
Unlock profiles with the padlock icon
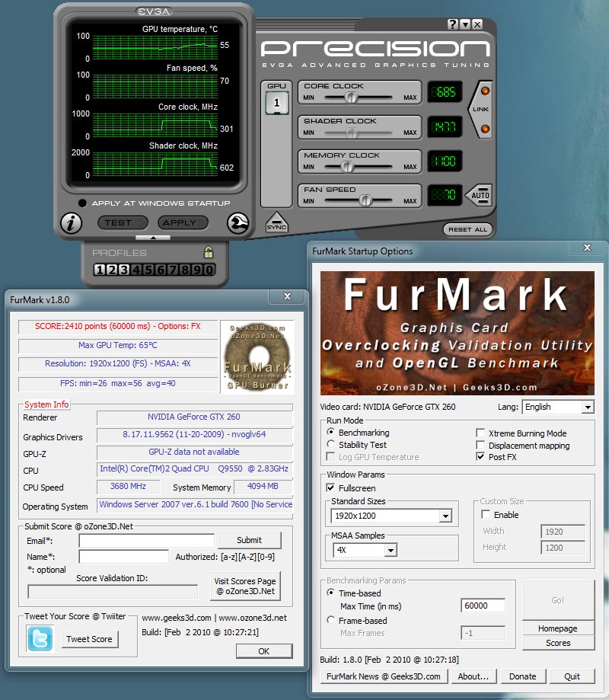coord(209,252)
